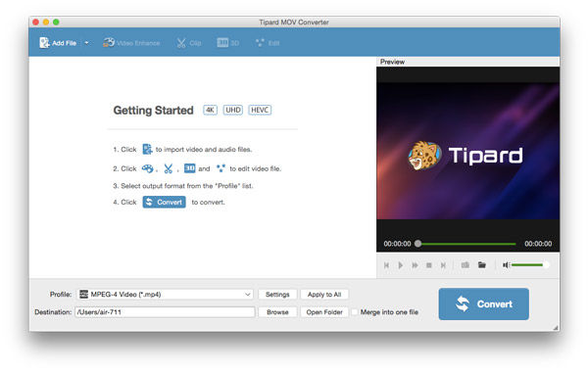The height and width of the screenshot is (372, 588).
Task: Click the Settings button
Action: tap(277, 295)
